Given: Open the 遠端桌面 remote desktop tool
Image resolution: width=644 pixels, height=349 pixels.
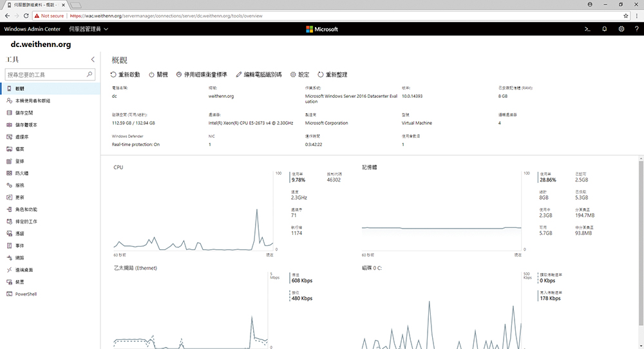Looking at the screenshot, I should [x=50, y=270].
